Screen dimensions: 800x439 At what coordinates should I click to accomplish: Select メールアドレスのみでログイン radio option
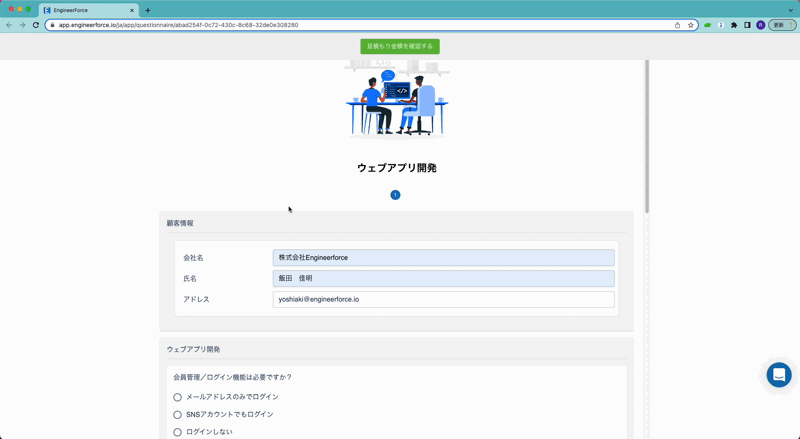(178, 397)
